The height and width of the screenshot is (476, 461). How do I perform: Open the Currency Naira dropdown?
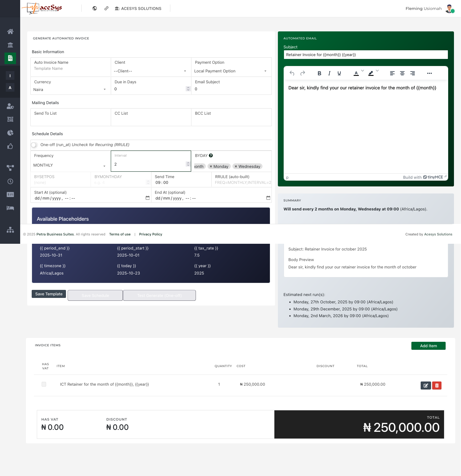pyautogui.click(x=70, y=90)
